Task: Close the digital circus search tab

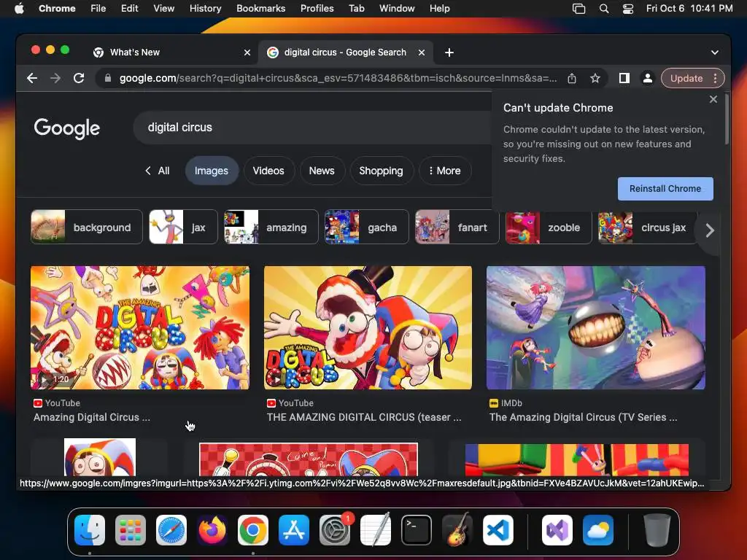Action: click(421, 52)
